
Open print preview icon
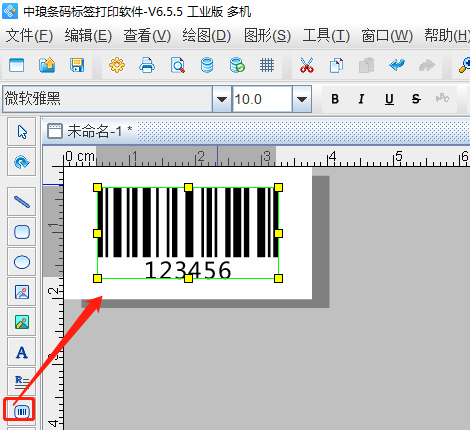[x=177, y=65]
